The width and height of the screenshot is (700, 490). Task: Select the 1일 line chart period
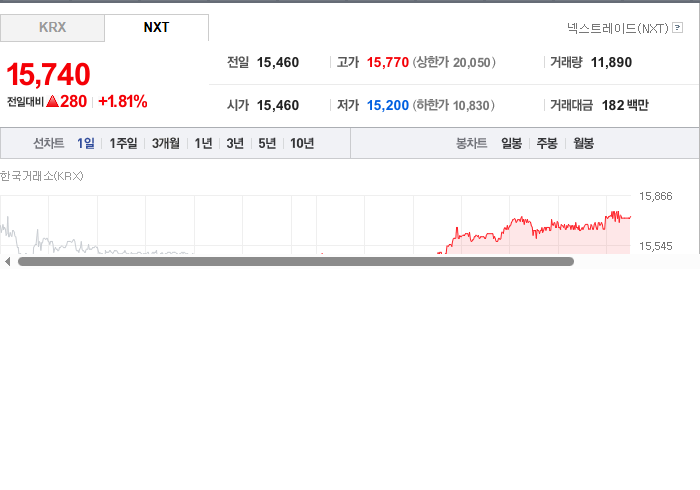click(x=86, y=143)
